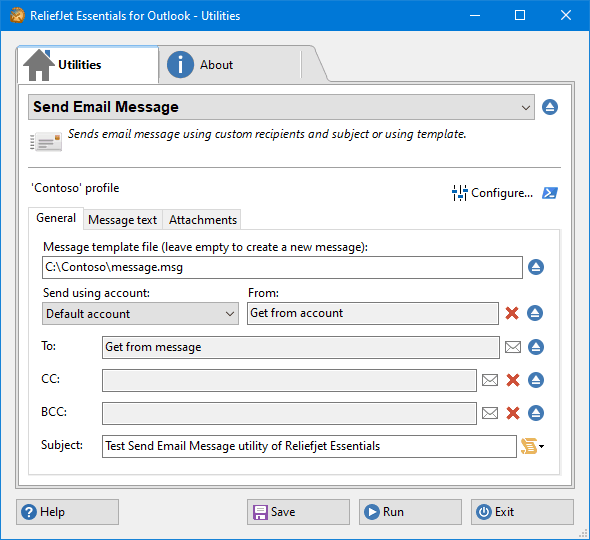
Task: Clear the BCC field with red X
Action: coord(513,413)
